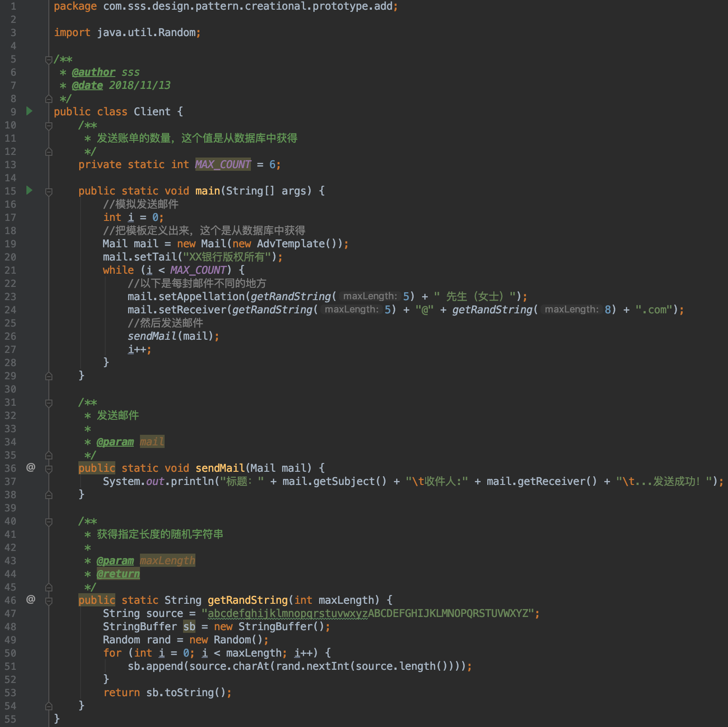This screenshot has width=728, height=727.
Task: Run the main method from gutter arrow
Action: [29, 190]
